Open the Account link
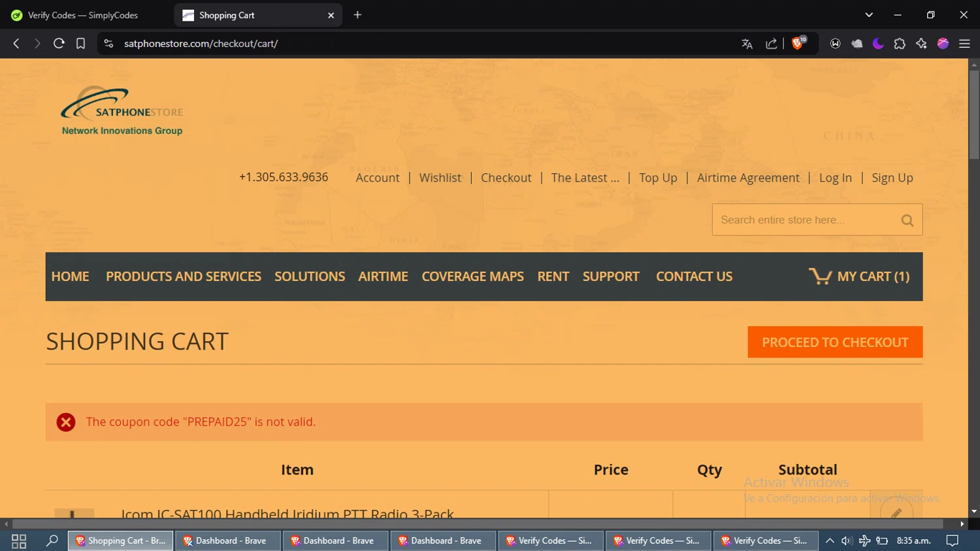This screenshot has height=551, width=980. click(x=378, y=178)
